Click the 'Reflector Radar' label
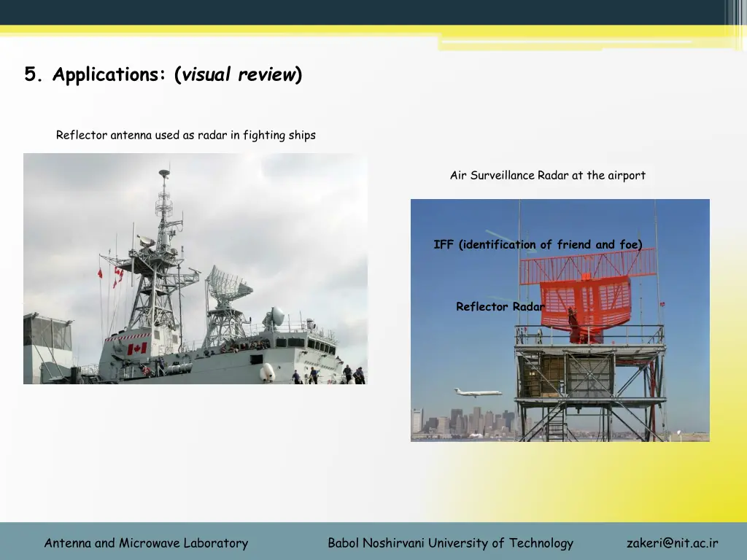Image resolution: width=747 pixels, height=560 pixels. tap(500, 307)
